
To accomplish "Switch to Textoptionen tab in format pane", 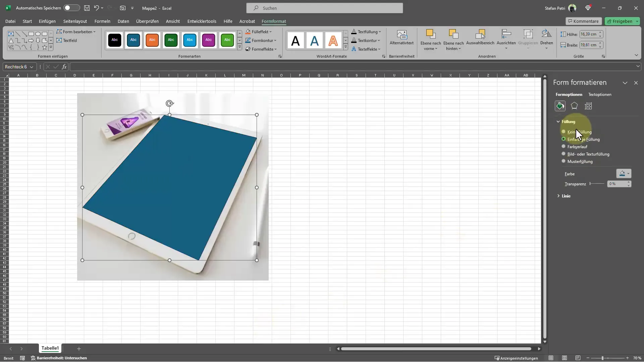I will [x=600, y=95].
